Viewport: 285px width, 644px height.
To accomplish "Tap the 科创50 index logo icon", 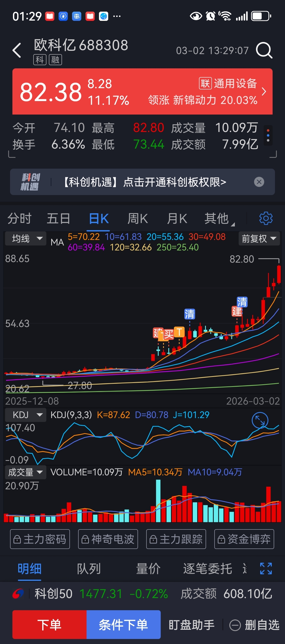I will click(18, 594).
